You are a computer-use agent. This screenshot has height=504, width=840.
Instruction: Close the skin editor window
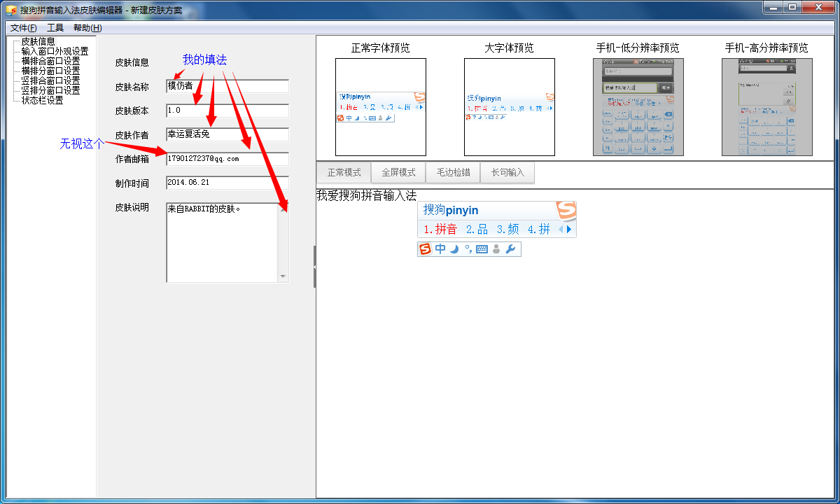pos(818,7)
